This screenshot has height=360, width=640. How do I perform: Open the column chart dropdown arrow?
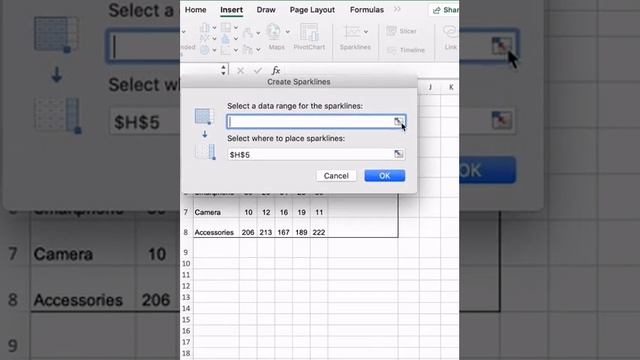[x=214, y=28]
